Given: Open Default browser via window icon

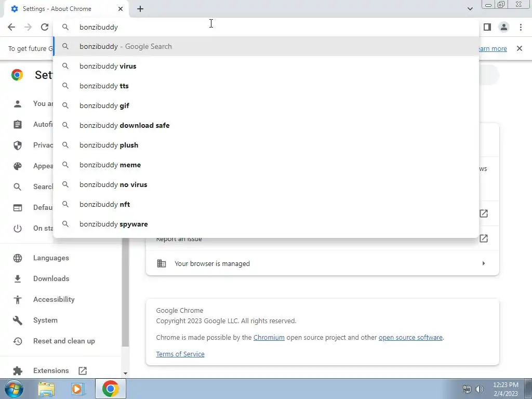Looking at the screenshot, I should 17,208.
